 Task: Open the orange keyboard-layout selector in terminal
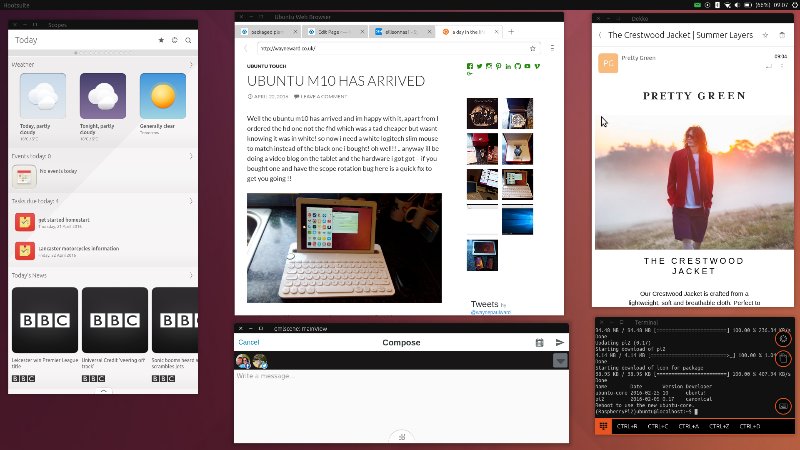603,426
